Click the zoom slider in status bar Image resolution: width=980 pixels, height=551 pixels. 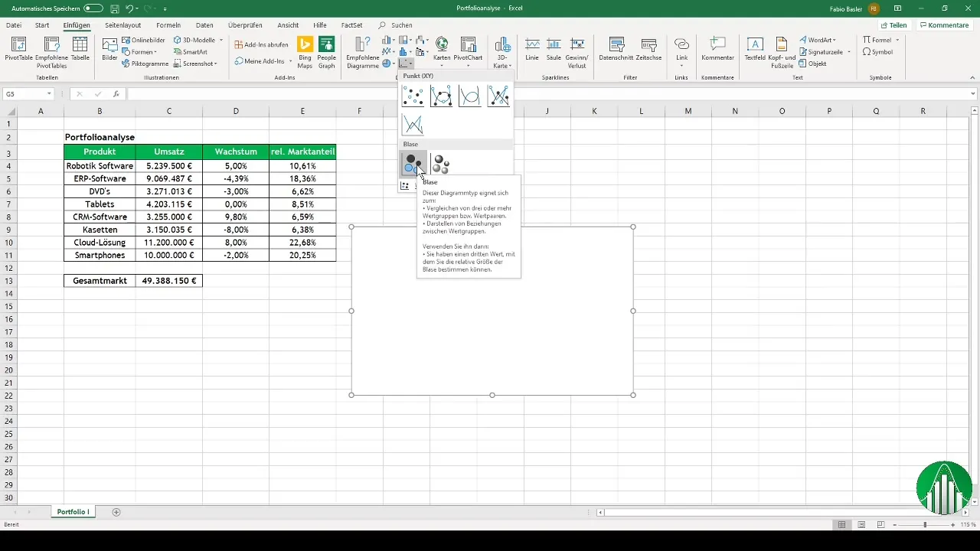925,525
